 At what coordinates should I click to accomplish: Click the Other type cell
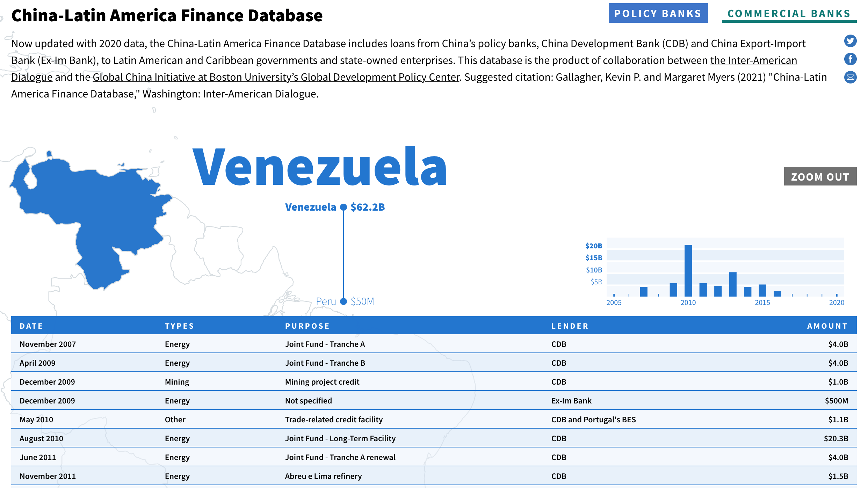tap(175, 420)
